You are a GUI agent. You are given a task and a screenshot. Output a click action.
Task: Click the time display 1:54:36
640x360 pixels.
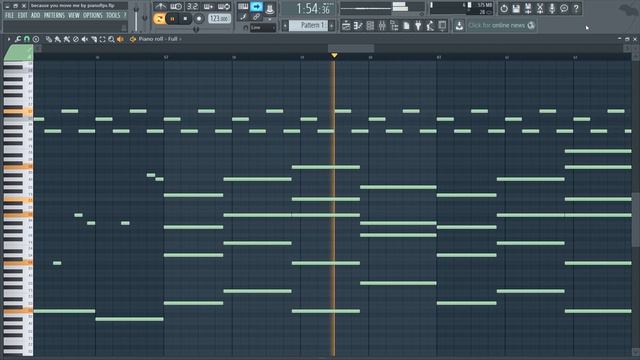click(x=314, y=9)
